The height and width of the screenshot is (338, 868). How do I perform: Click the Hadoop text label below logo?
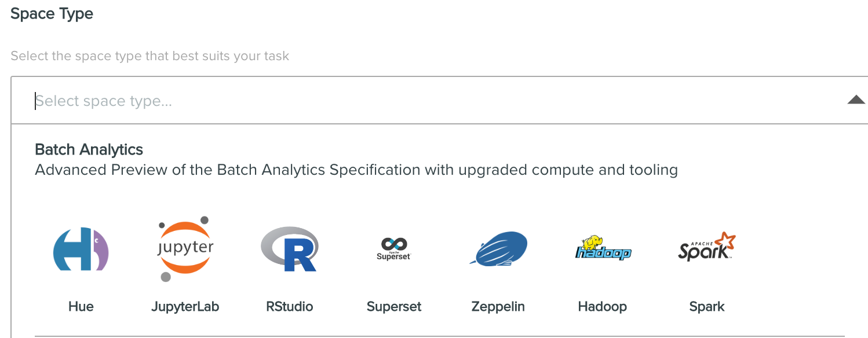point(603,307)
